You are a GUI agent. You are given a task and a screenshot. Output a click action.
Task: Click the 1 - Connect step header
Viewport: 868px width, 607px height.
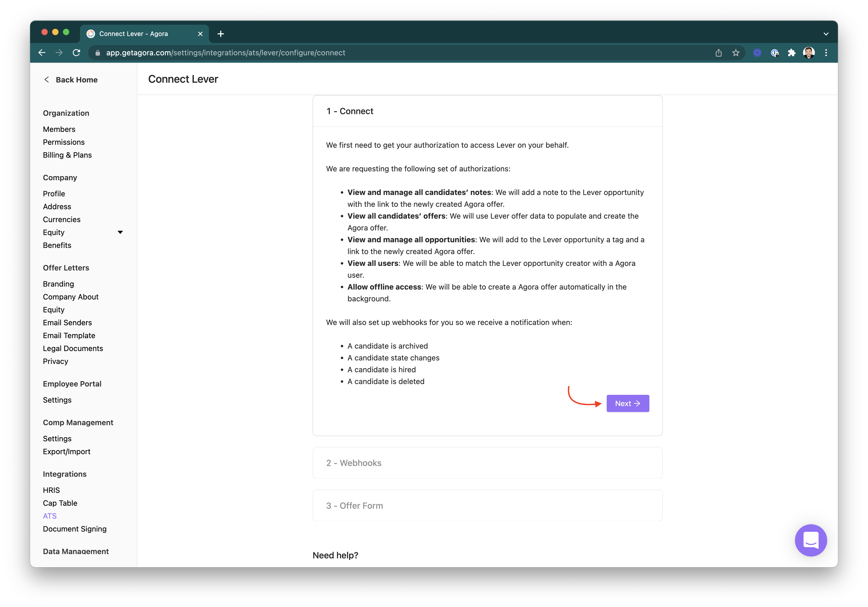487,111
